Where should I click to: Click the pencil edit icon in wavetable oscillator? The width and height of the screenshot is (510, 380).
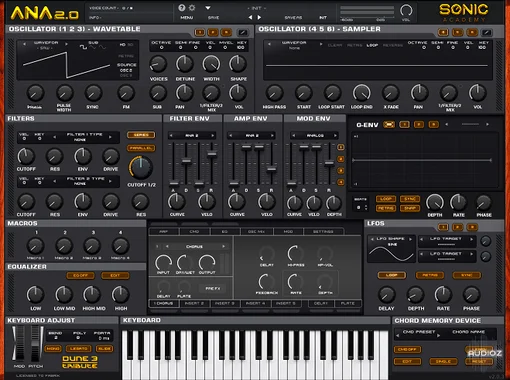242,32
